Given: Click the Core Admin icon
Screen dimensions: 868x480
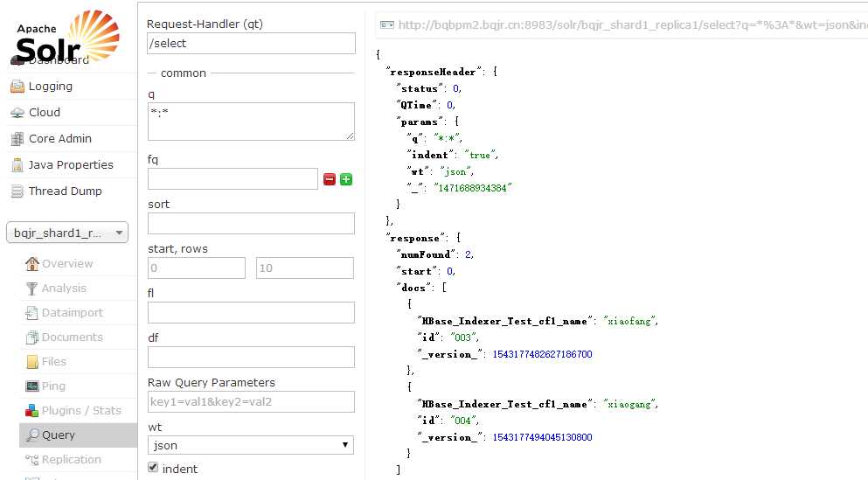Looking at the screenshot, I should click(17, 138).
